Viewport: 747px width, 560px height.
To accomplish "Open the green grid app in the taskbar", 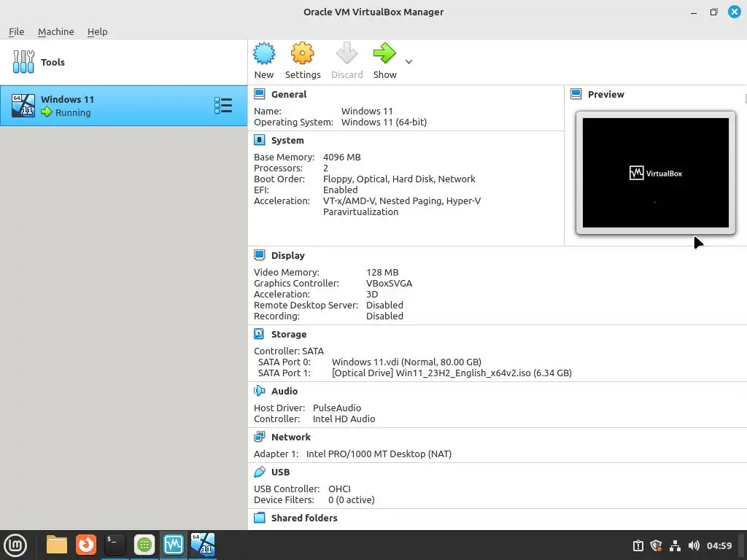I will pyautogui.click(x=144, y=545).
